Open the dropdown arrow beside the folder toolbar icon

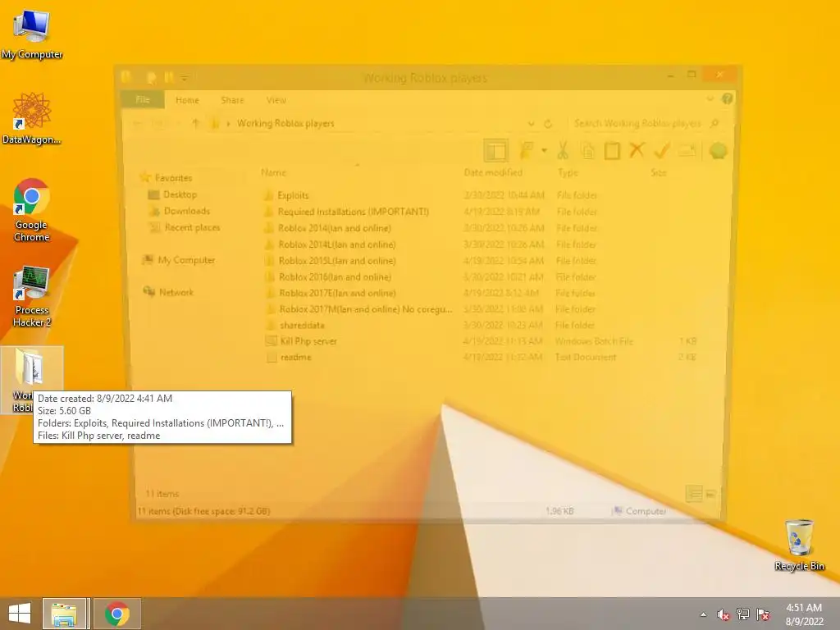coord(544,151)
